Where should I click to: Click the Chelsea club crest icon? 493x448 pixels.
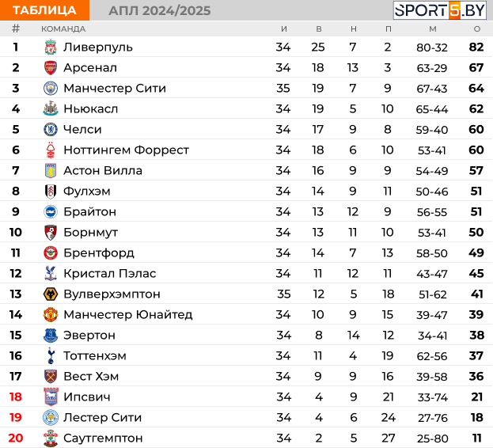pos(51,130)
